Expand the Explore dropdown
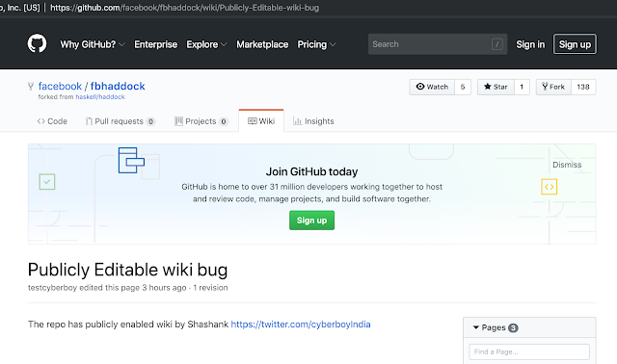The width and height of the screenshot is (617, 364). (206, 44)
